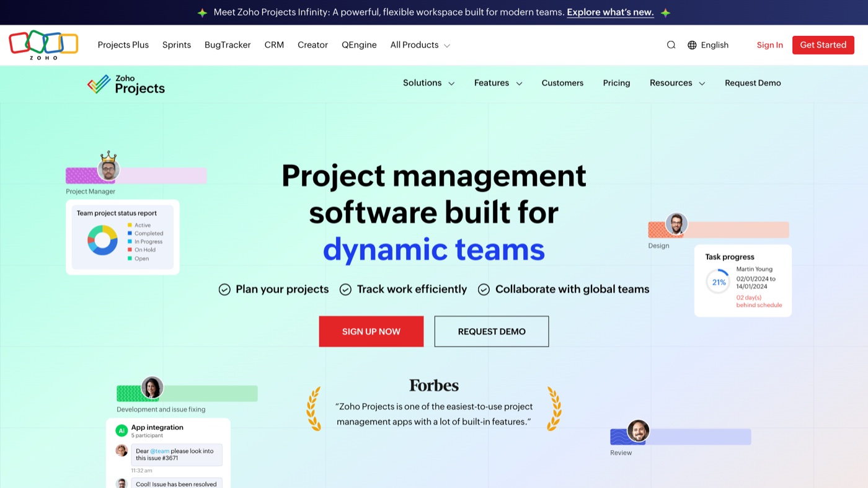Click 'App integration' chat title
The image size is (868, 488).
[x=157, y=427]
